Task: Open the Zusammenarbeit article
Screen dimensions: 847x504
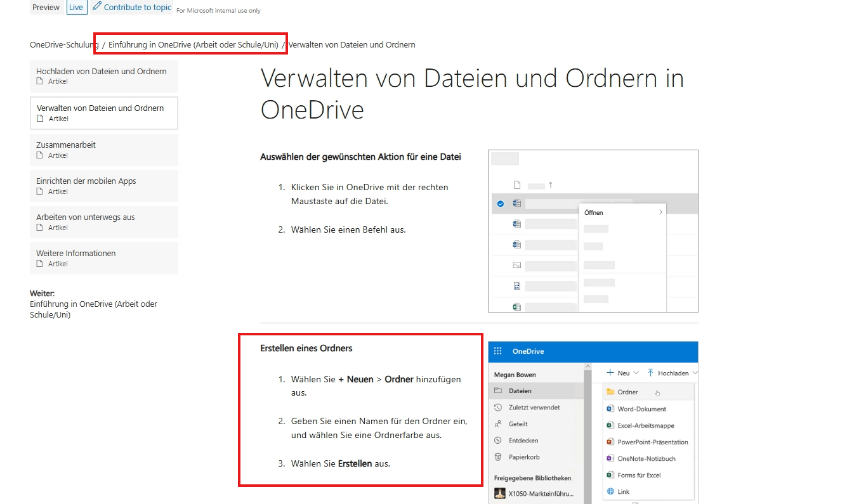Action: click(104, 150)
